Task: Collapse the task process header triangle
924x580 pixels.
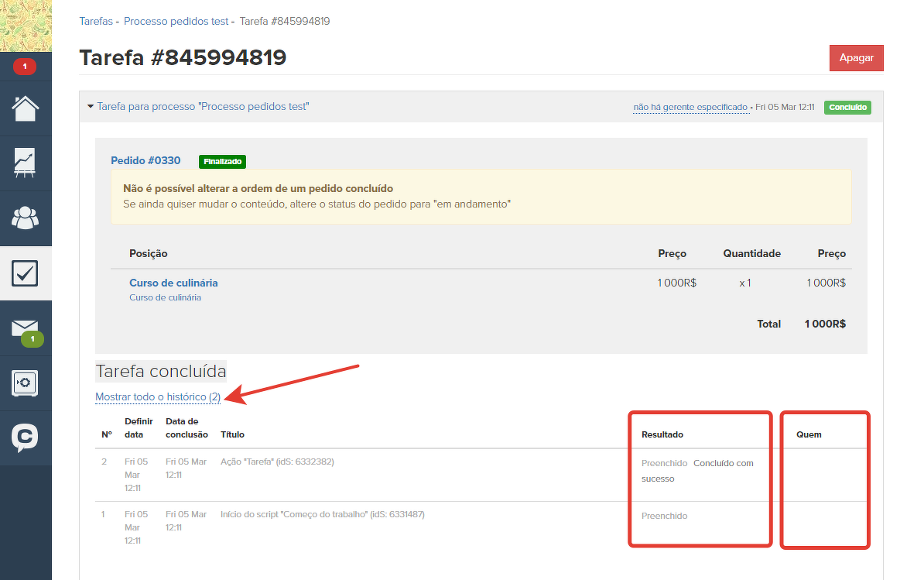Action: click(91, 106)
